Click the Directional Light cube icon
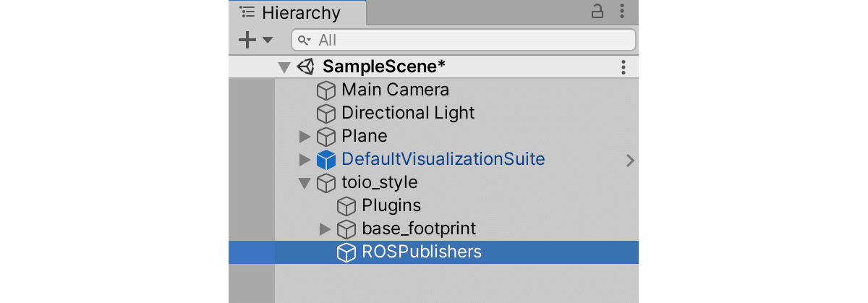 pyautogui.click(x=327, y=114)
